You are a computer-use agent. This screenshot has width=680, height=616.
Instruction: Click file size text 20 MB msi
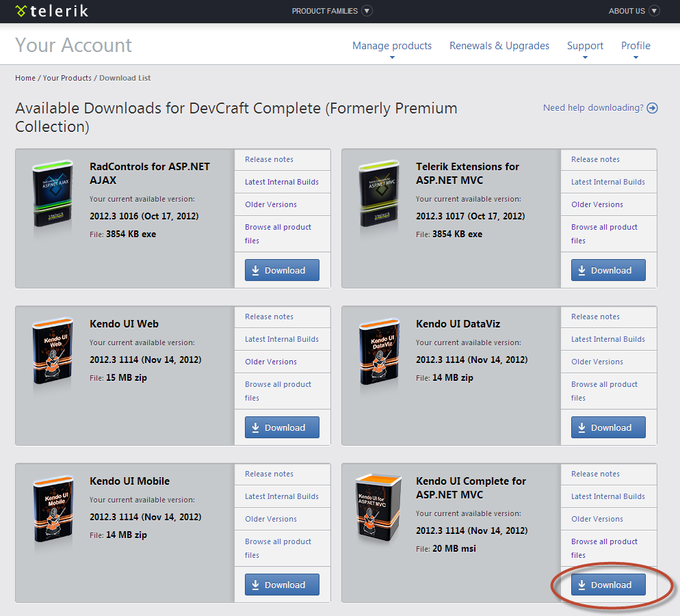454,549
